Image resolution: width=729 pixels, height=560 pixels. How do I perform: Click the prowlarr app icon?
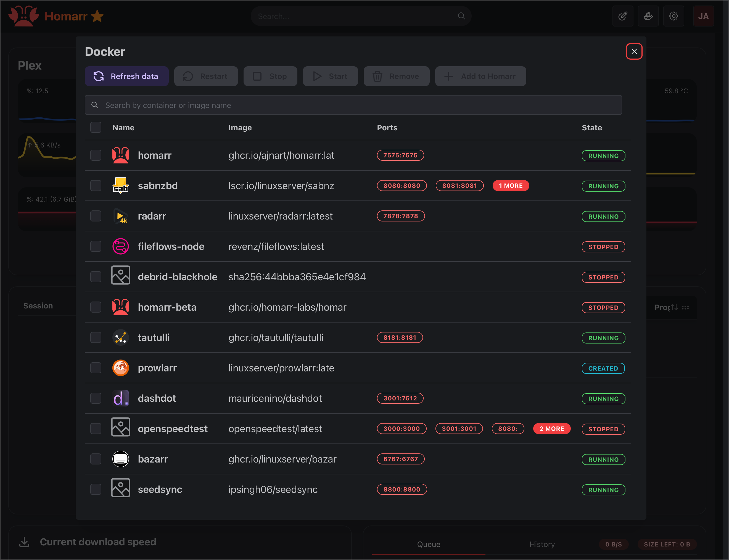point(120,368)
